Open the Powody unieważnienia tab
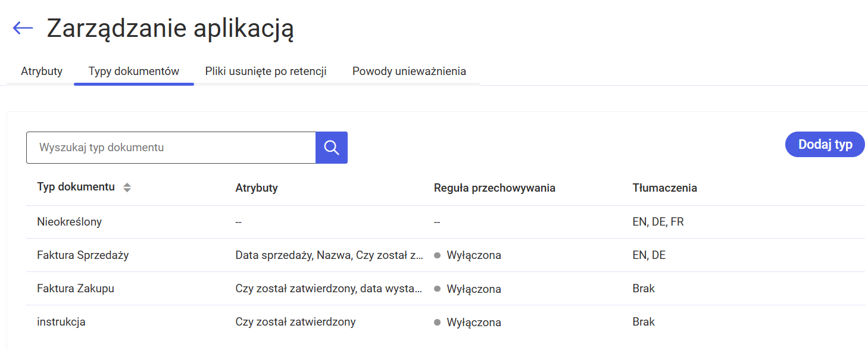Screen dimensions: 868x350 (x=409, y=71)
